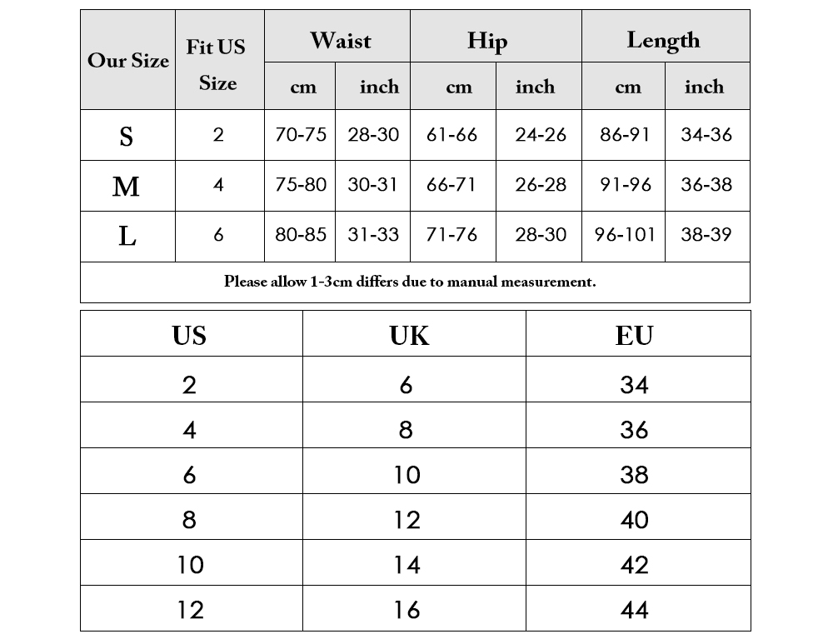Click the 'Our Size' header cell
The width and height of the screenshot is (833, 644).
click(x=128, y=59)
